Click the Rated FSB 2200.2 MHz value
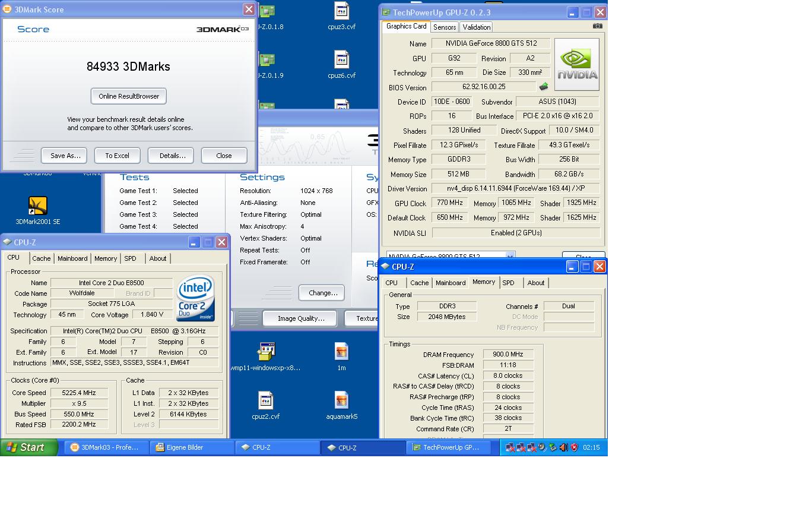Image resolution: width=812 pixels, height=521 pixels. 79,425
